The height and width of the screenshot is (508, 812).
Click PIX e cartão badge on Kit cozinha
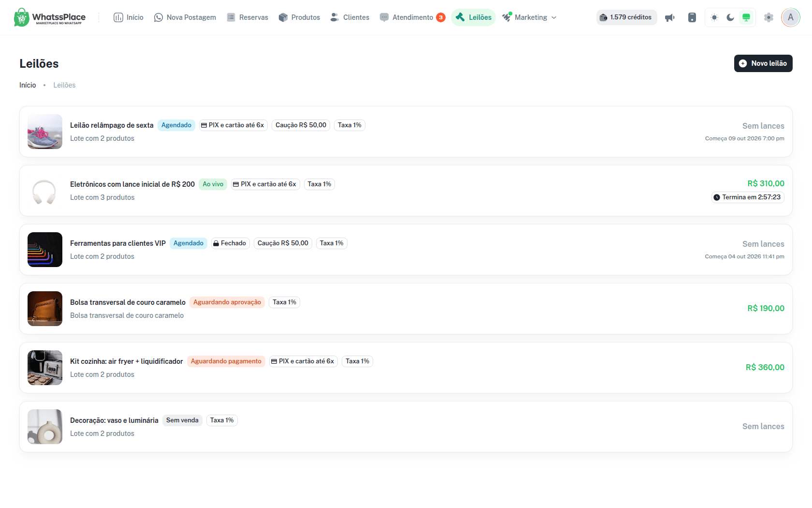point(304,361)
